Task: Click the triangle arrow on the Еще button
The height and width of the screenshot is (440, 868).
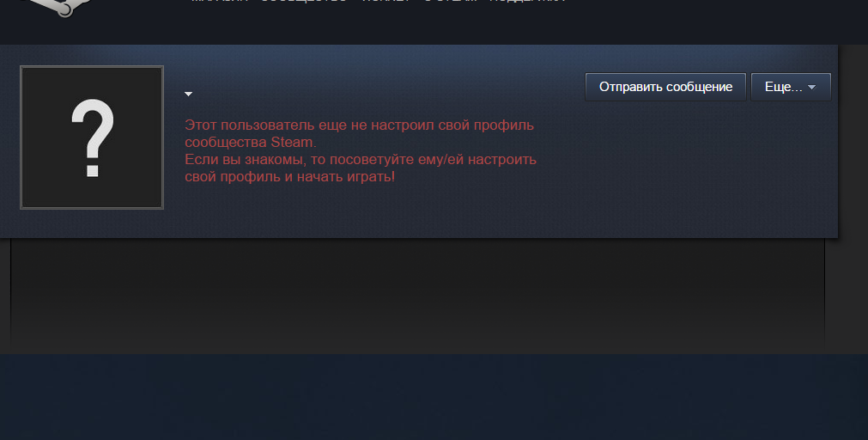Action: pyautogui.click(x=811, y=88)
